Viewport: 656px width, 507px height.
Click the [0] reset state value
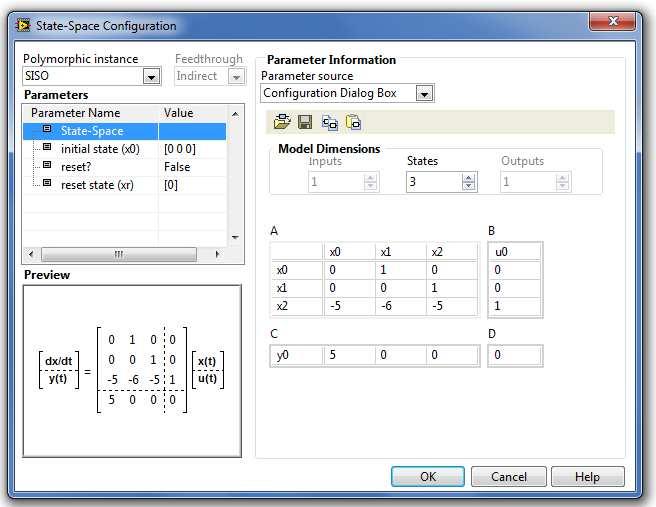coord(171,185)
